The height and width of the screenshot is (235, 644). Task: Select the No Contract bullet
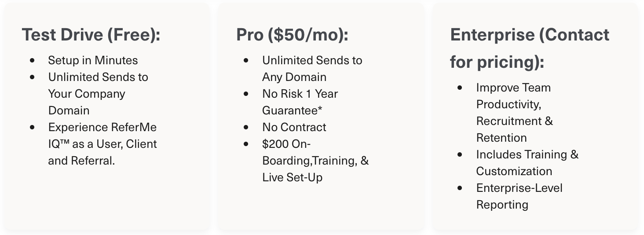point(294,127)
